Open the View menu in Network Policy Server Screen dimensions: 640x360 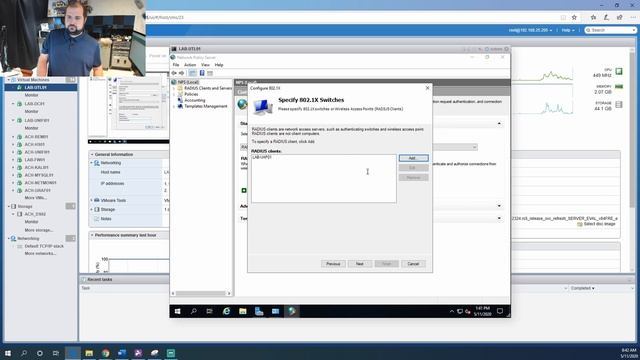205,65
